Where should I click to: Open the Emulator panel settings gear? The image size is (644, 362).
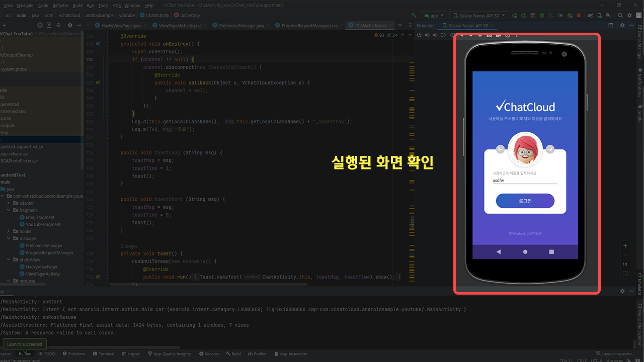tap(622, 25)
